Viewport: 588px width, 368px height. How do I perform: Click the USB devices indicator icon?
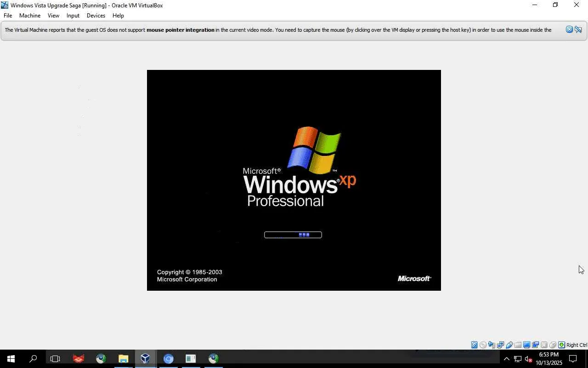point(509,345)
